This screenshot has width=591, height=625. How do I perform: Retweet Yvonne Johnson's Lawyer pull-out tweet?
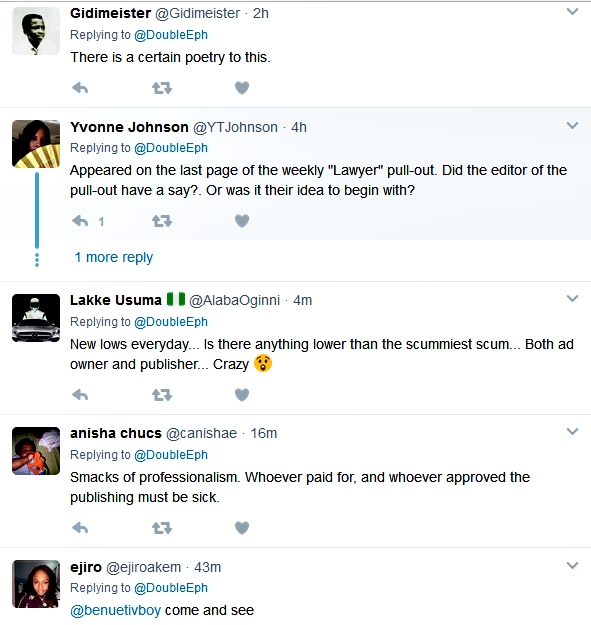coord(162,221)
